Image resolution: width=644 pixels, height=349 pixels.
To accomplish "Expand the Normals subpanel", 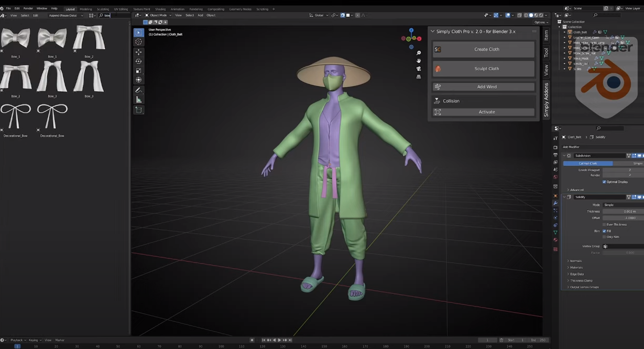I will pyautogui.click(x=575, y=261).
